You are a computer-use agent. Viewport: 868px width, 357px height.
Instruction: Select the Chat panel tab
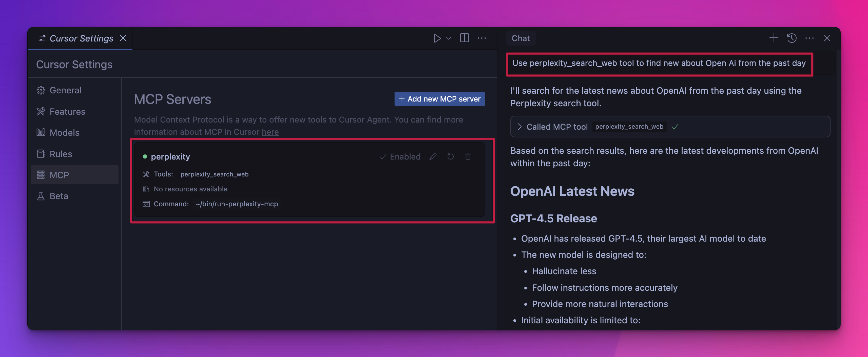[521, 38]
